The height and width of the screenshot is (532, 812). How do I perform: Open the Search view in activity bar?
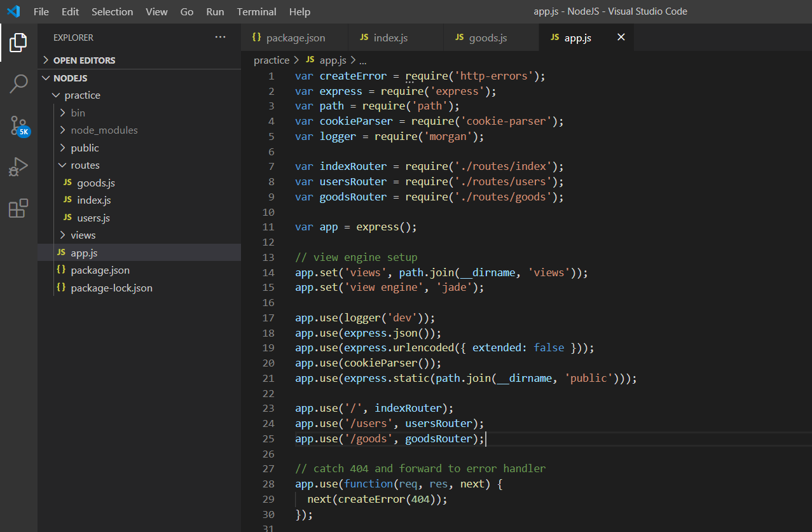(x=18, y=83)
